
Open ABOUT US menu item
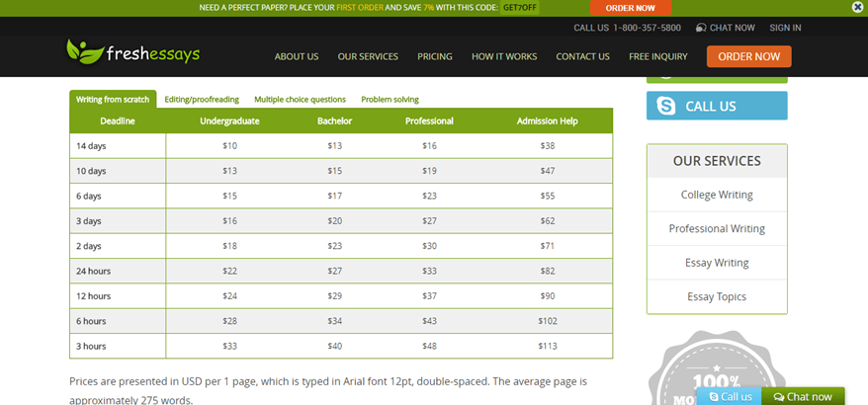pos(297,56)
